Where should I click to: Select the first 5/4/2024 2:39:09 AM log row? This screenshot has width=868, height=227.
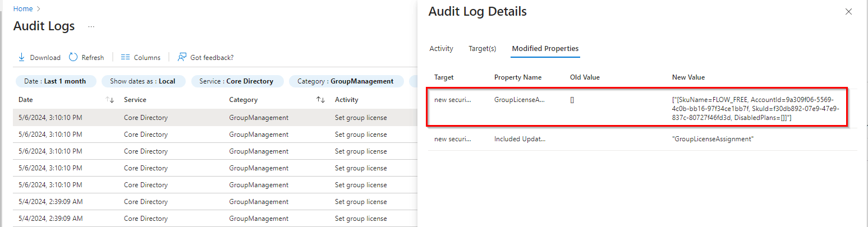pos(50,202)
